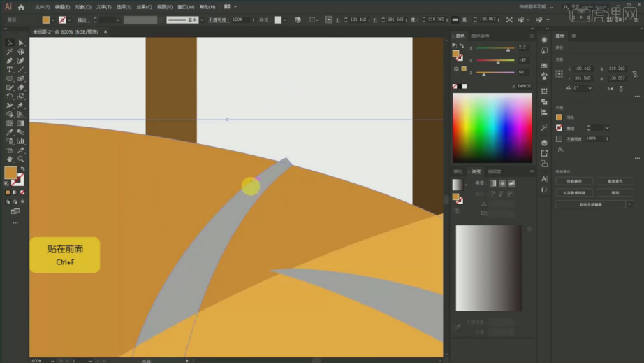Pick a color from the color spectrum

pos(492,127)
